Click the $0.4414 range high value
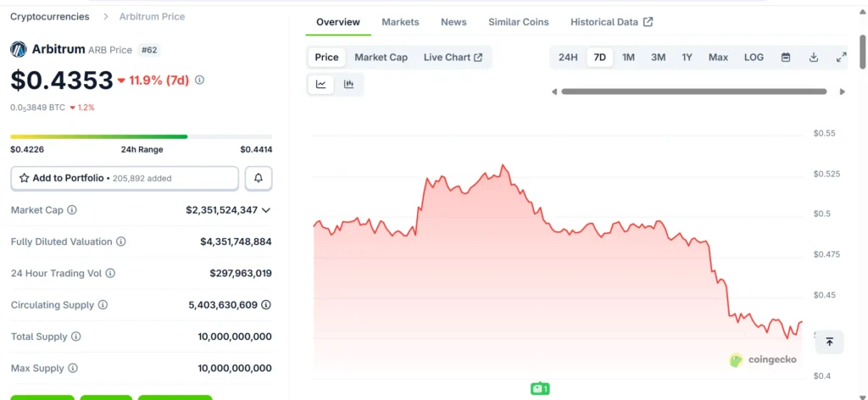The width and height of the screenshot is (868, 400). (256, 149)
